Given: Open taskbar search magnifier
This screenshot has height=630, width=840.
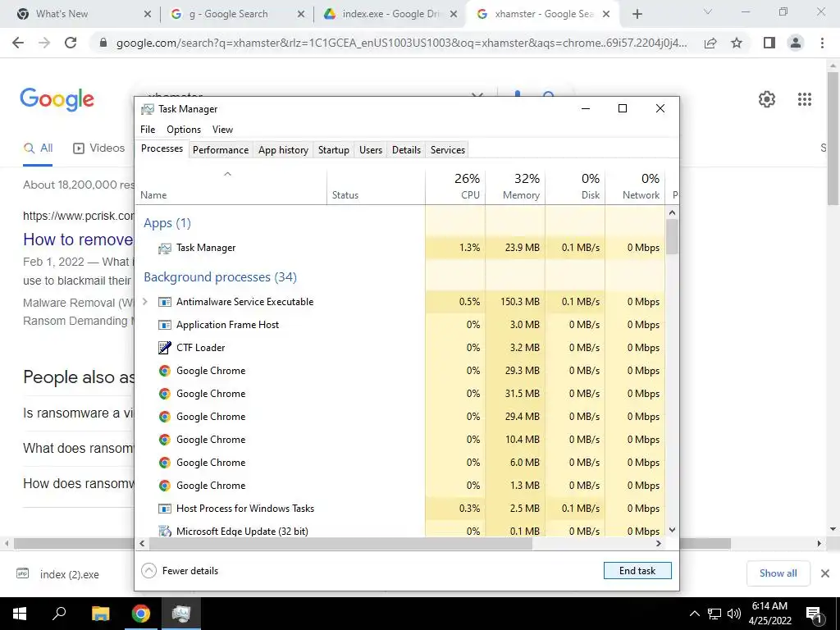Looking at the screenshot, I should pyautogui.click(x=59, y=614).
